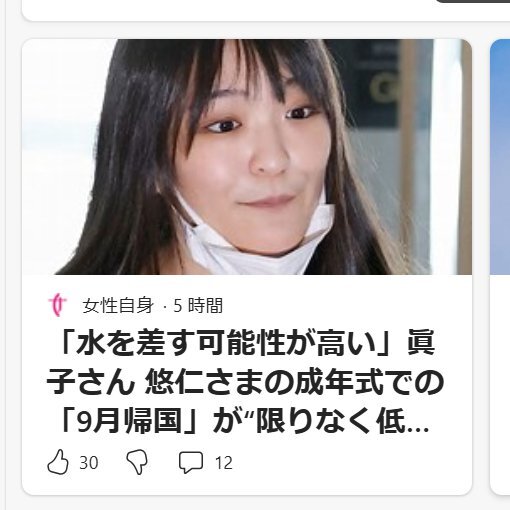Open comments via speech bubble icon
The width and height of the screenshot is (510, 510).
[x=191, y=462]
